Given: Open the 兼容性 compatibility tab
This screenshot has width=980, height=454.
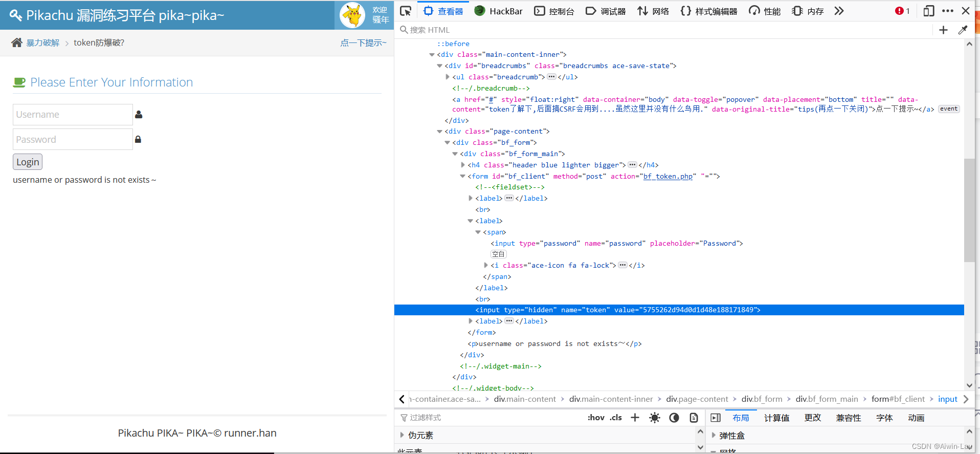Looking at the screenshot, I should coord(848,418).
